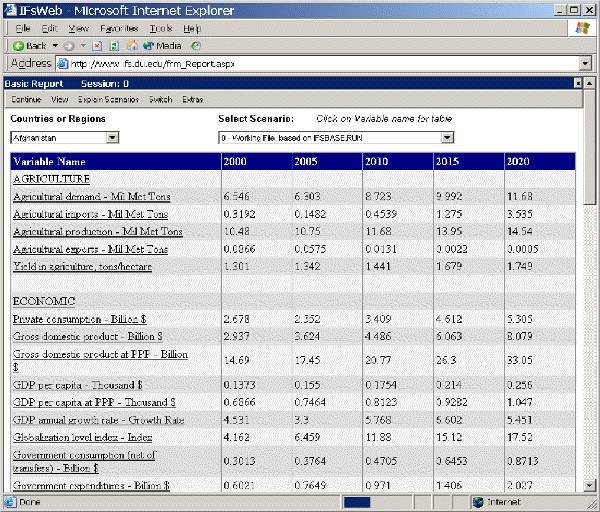Open Agricultural imports variable link
Screen dimensions: 600x512
click(90, 214)
